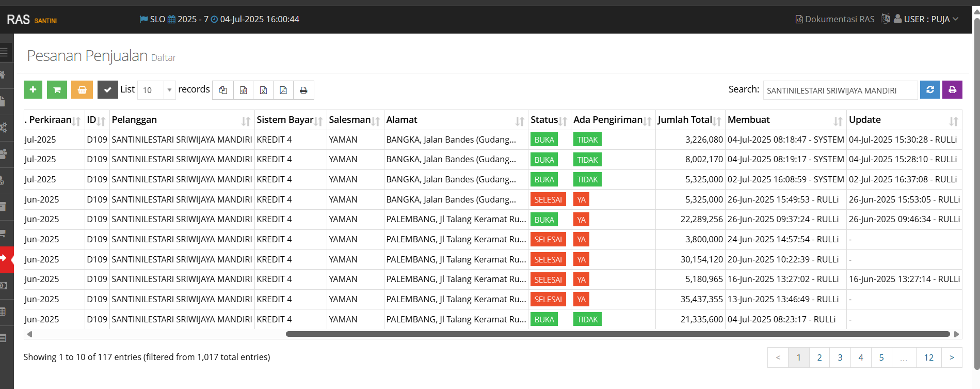The height and width of the screenshot is (389, 980).
Task: Click the blue refresh button
Action: (930, 90)
